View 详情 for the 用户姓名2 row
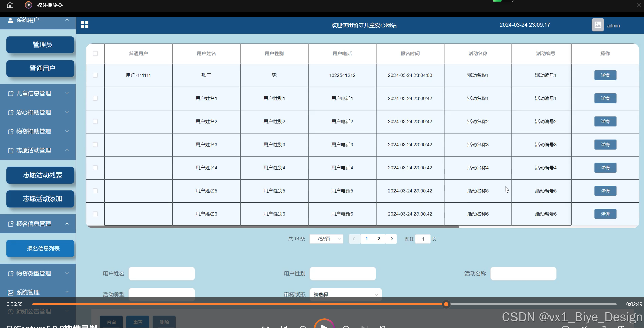Viewport: 644px width, 328px height. point(605,121)
